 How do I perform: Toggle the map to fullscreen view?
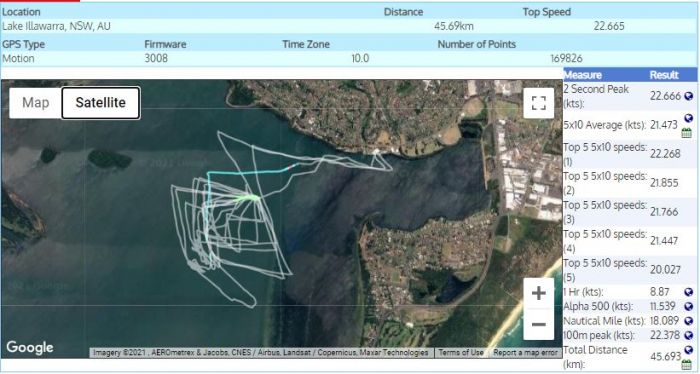[x=538, y=103]
